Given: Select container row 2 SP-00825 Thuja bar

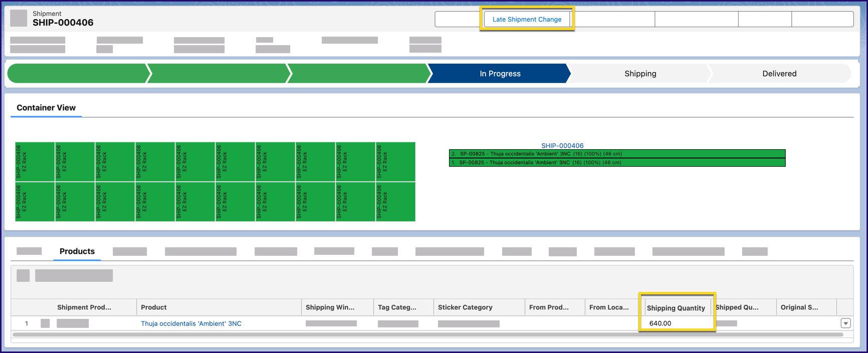Looking at the screenshot, I should pyautogui.click(x=617, y=154).
